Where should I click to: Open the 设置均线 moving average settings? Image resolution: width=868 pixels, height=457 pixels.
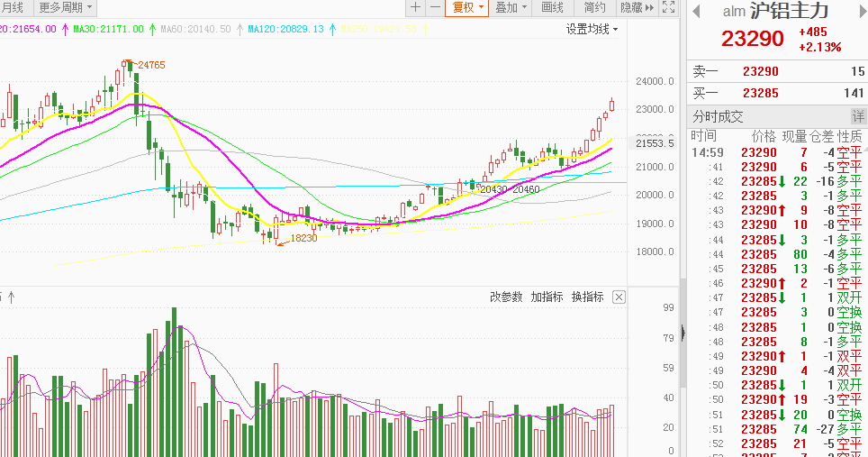pyautogui.click(x=592, y=29)
